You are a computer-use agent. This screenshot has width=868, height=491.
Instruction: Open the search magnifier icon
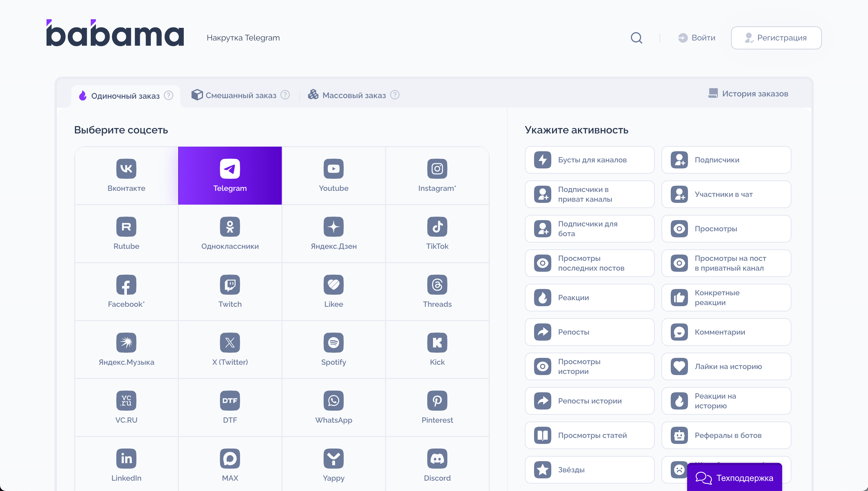[x=636, y=38]
